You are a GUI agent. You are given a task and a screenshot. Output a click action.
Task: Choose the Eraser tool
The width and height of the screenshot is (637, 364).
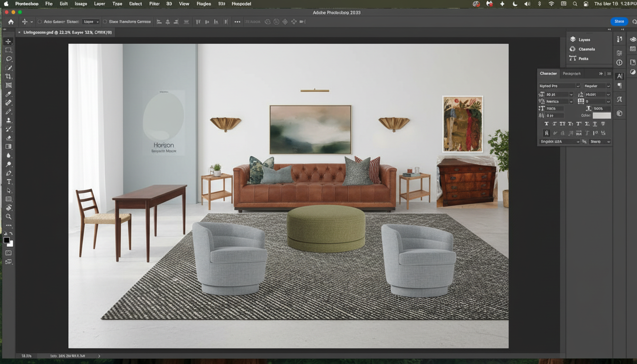[x=9, y=138]
